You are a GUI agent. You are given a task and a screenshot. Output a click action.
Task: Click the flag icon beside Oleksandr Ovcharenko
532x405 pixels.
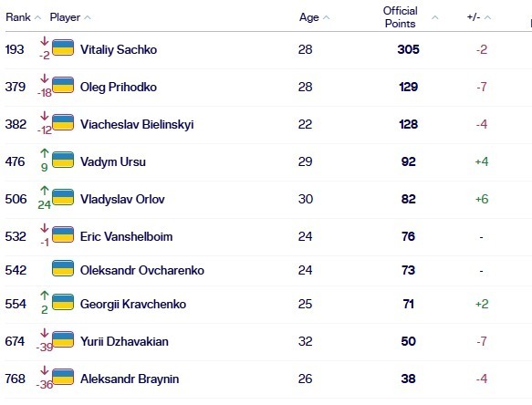pyautogui.click(x=63, y=268)
